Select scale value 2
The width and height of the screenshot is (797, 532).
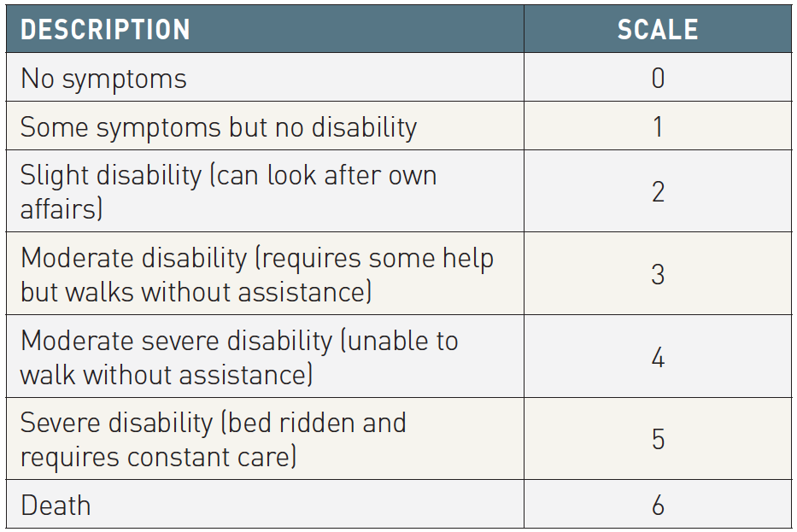click(x=658, y=192)
